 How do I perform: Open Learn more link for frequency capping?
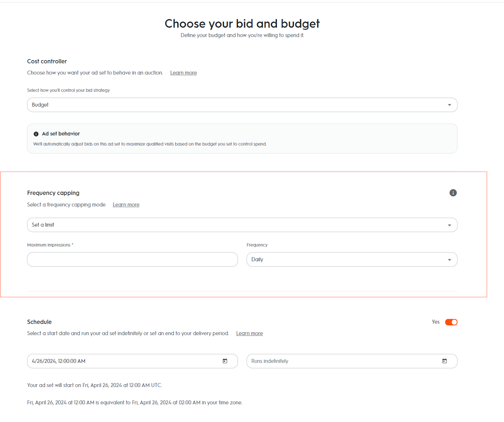(126, 205)
